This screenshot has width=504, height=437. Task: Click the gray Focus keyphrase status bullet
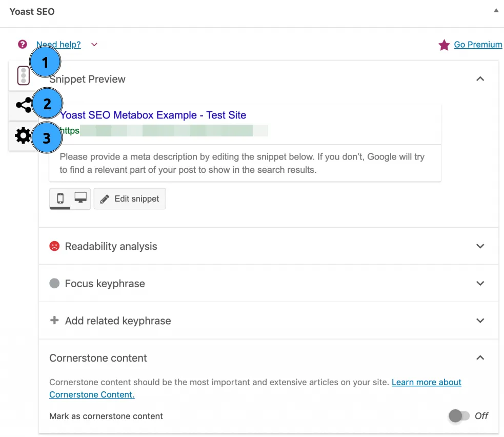tap(54, 283)
